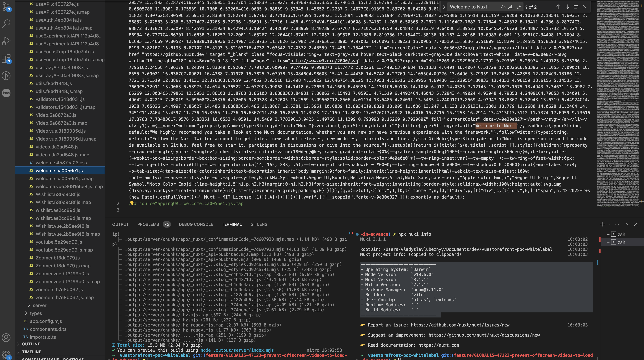Toggle Match Whole Word in find widget
Screen dimensions: 644x360
pyautogui.click(x=511, y=7)
